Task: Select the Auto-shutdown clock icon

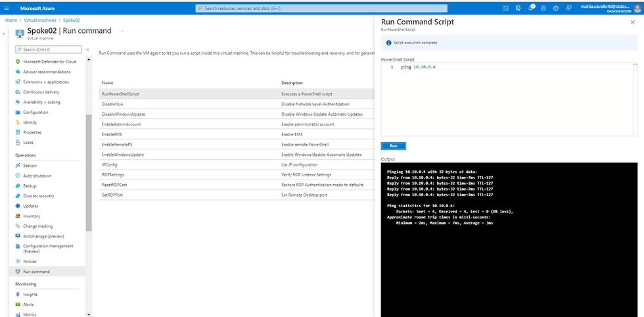Action: (x=18, y=176)
